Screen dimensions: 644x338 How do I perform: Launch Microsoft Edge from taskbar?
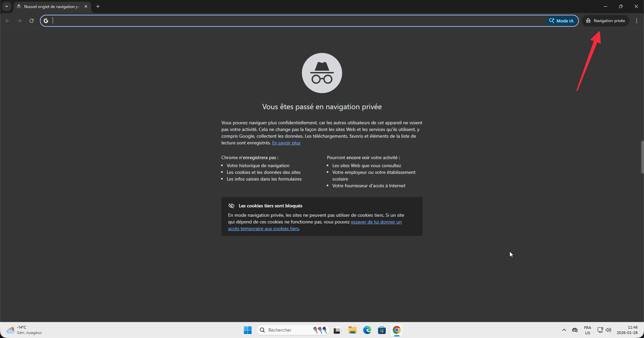(367, 330)
